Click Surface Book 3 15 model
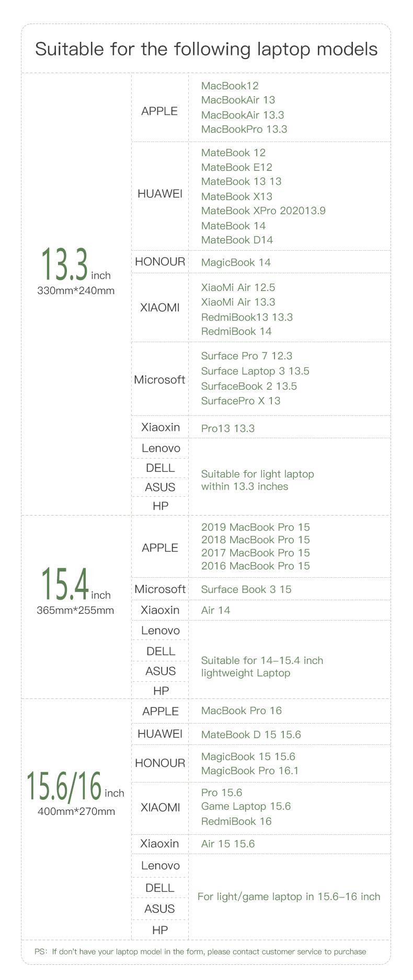The height and width of the screenshot is (980, 413). point(246,589)
